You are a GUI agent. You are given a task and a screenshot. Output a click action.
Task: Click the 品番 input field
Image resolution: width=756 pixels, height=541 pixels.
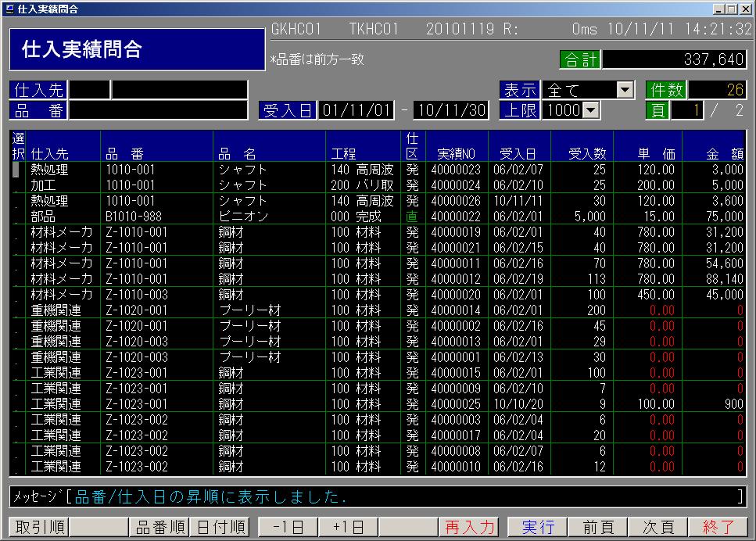pos(159,110)
